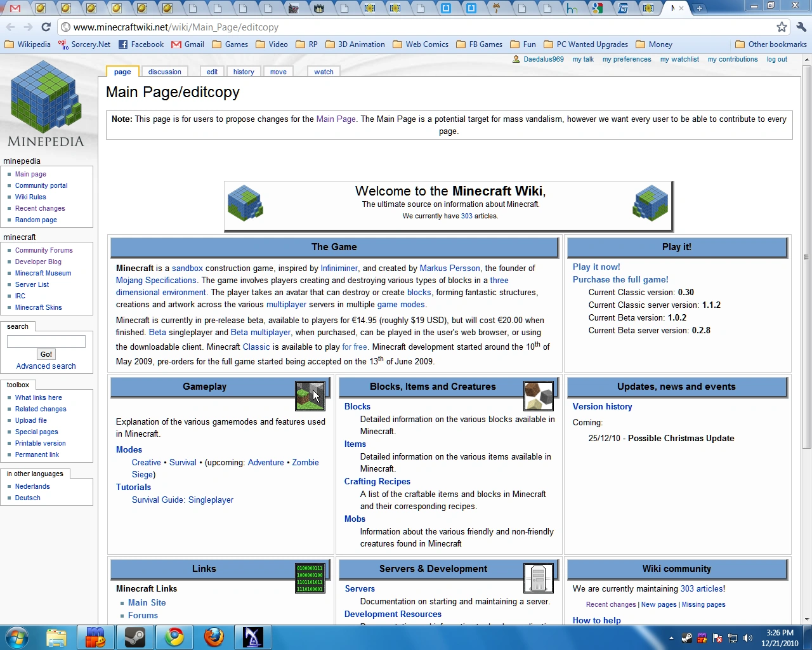The height and width of the screenshot is (650, 812).
Task: Click the Steam icon in the system tray
Action: pyautogui.click(x=687, y=638)
